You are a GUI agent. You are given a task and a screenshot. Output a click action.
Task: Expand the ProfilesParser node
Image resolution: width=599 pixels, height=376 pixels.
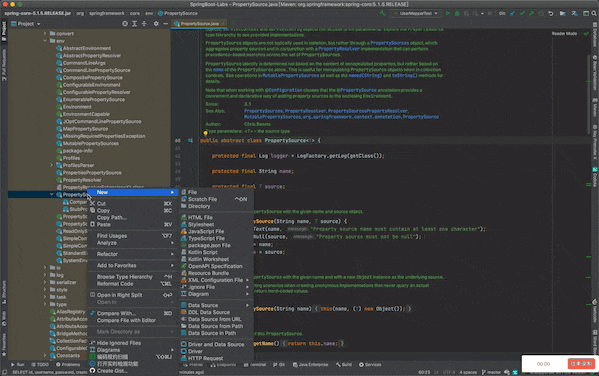point(52,165)
